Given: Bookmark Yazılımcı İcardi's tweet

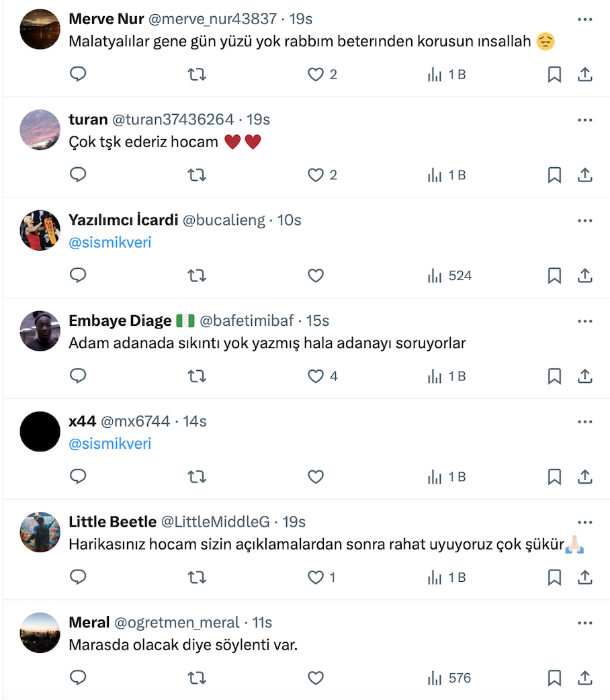Looking at the screenshot, I should pos(554,275).
